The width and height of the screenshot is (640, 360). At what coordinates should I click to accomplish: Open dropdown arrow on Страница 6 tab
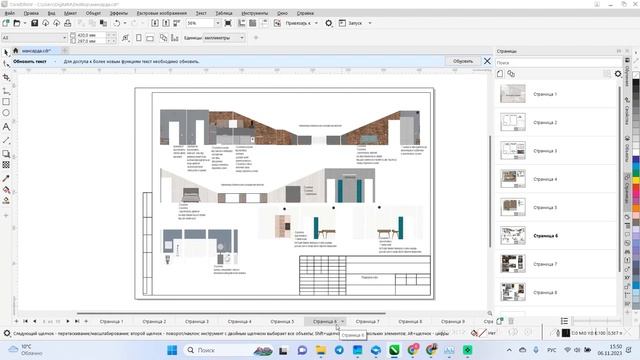(x=342, y=322)
